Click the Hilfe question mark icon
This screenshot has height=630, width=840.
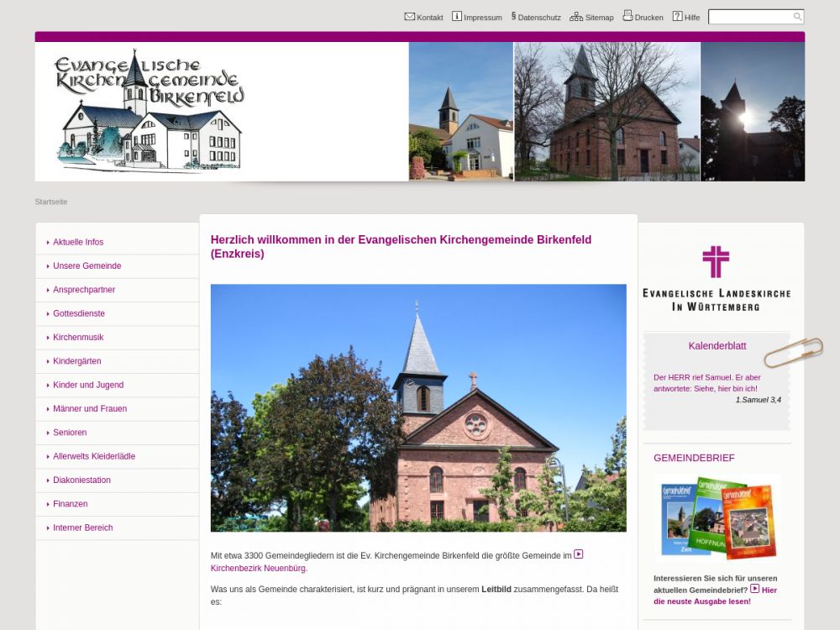pos(677,16)
